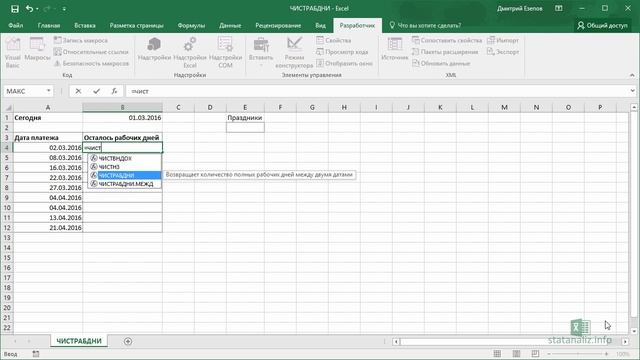Open Insert Function fx dialog
Image resolution: width=640 pixels, height=360 pixels.
click(114, 91)
